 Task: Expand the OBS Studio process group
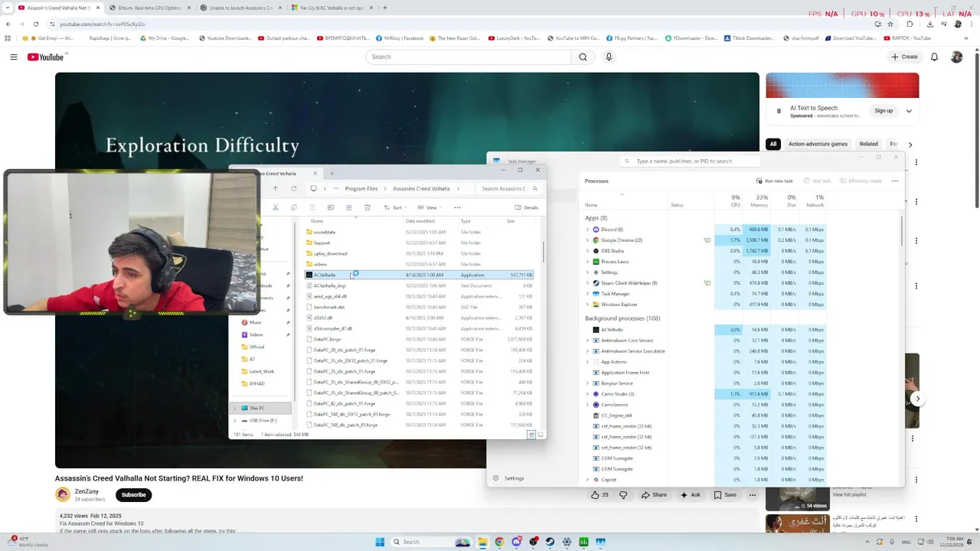point(587,251)
